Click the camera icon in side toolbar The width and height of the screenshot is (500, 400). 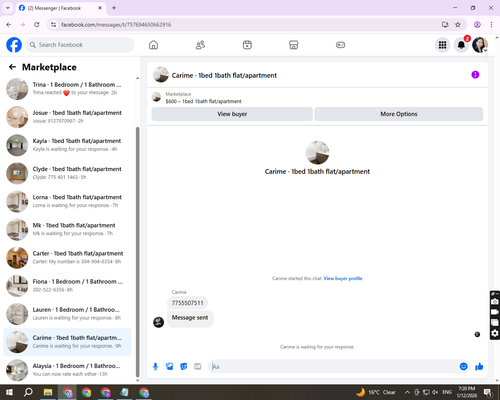pos(495,302)
